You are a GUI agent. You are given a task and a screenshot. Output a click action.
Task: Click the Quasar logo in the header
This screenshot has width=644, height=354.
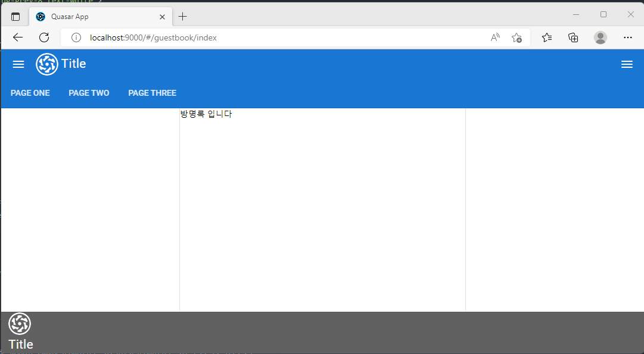click(47, 64)
